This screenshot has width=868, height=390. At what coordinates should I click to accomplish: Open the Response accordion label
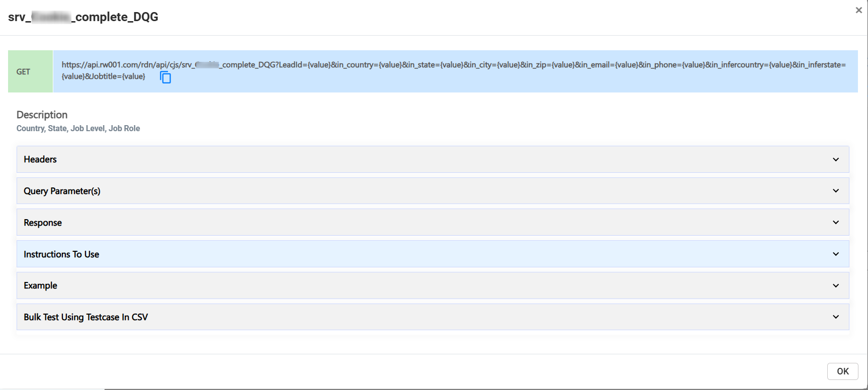pyautogui.click(x=43, y=223)
